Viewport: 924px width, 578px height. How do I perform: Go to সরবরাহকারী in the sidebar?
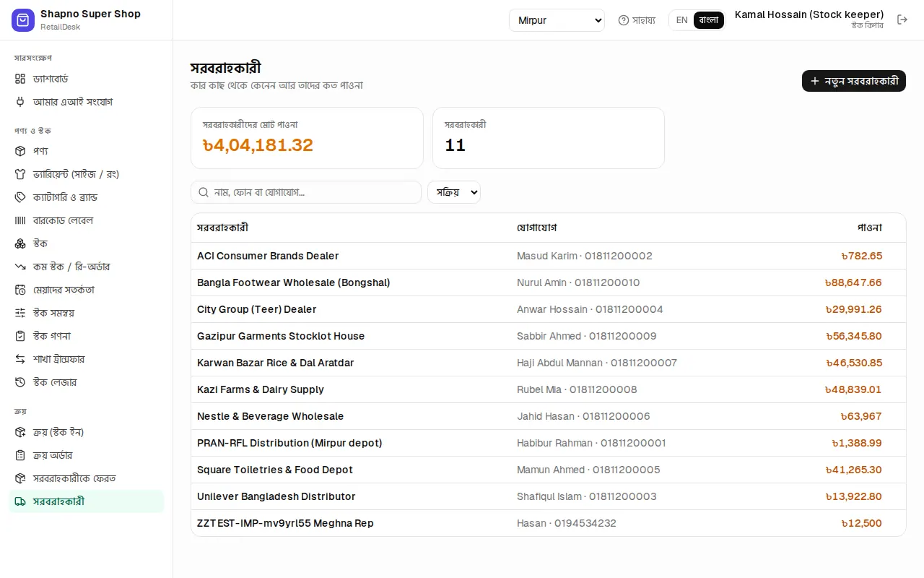[x=87, y=501]
